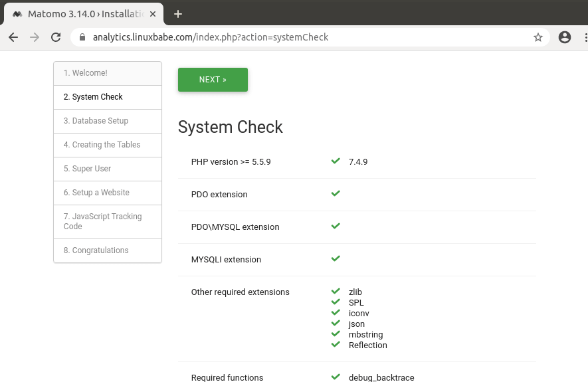588x382 pixels.
Task: Click the checkmark beside MYSQLI extension
Action: (x=336, y=258)
